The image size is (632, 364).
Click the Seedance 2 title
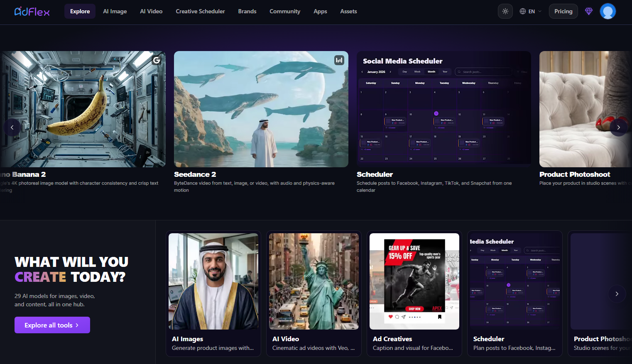pos(195,174)
